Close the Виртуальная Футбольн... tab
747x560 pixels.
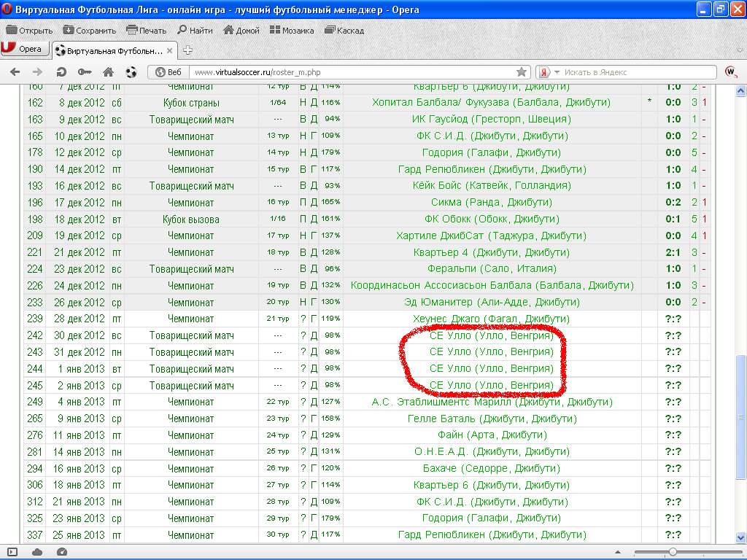169,50
